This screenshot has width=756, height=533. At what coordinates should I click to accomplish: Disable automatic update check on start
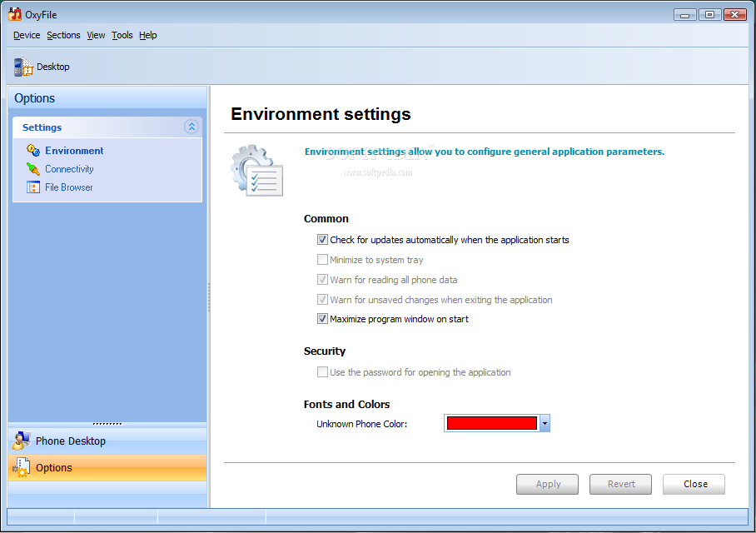[x=322, y=240]
